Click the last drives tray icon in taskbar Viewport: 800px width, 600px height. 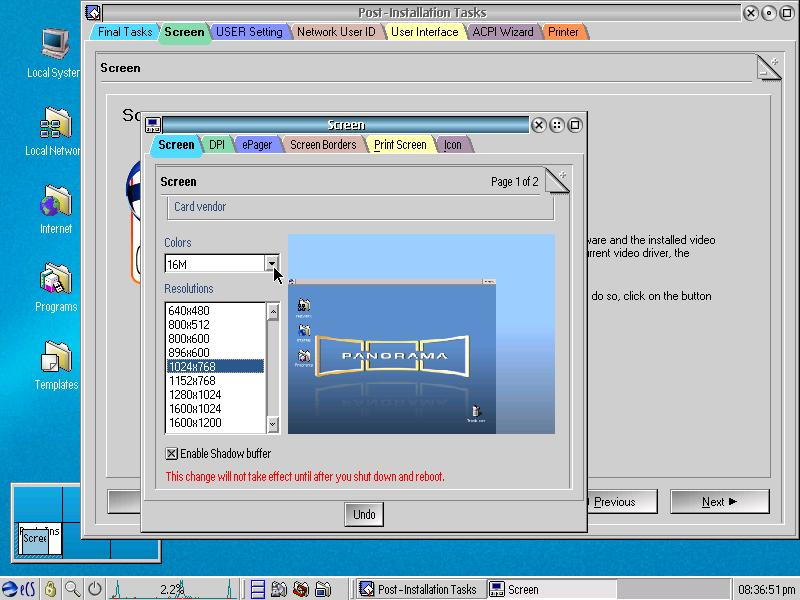coord(323,589)
